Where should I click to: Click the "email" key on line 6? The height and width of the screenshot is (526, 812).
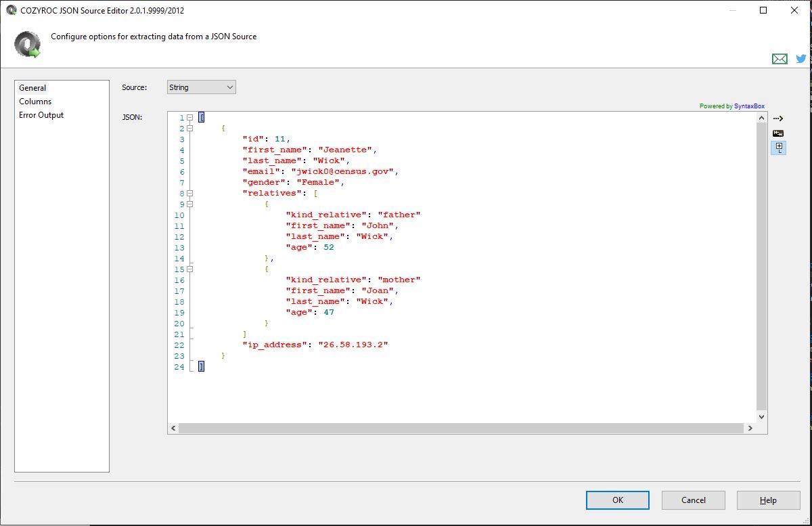point(261,172)
